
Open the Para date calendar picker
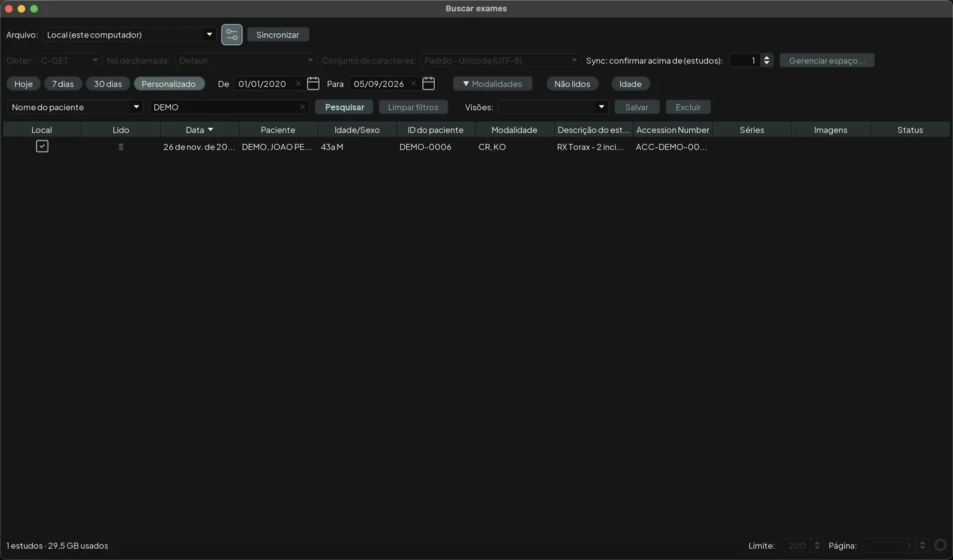tap(428, 83)
